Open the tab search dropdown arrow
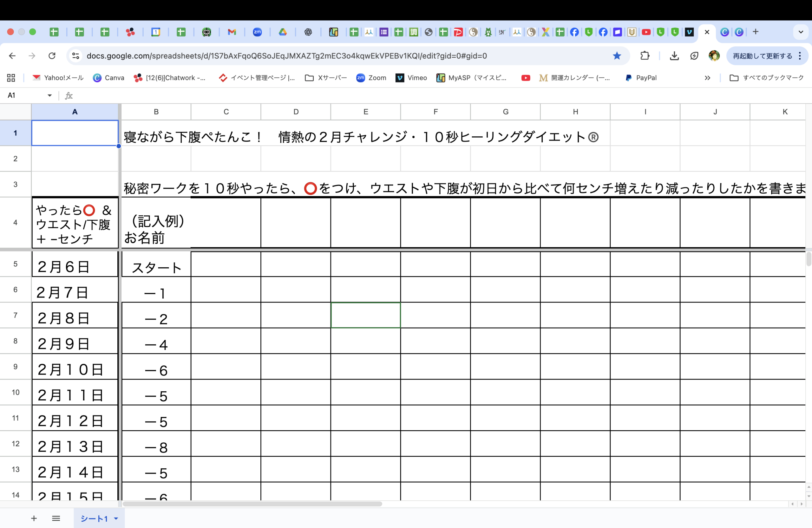 pyautogui.click(x=800, y=32)
